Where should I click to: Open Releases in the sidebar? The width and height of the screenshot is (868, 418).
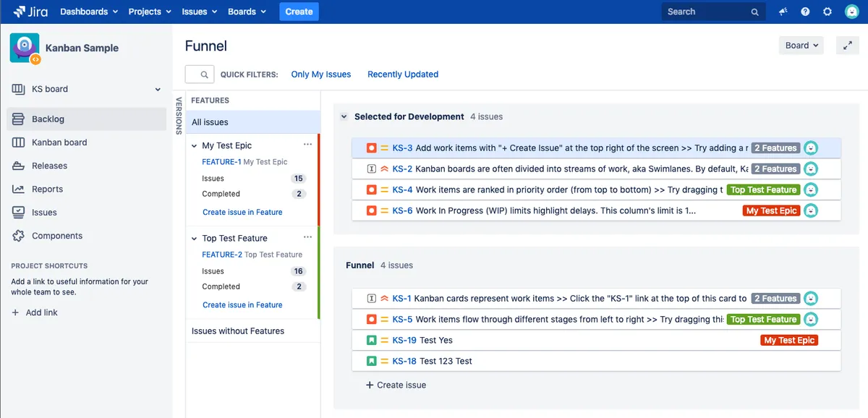pyautogui.click(x=86, y=166)
